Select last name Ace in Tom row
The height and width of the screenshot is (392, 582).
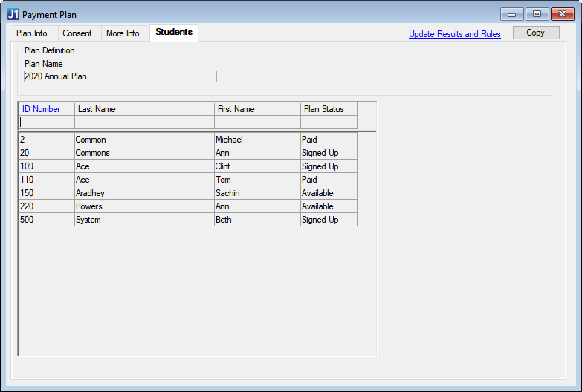144,180
